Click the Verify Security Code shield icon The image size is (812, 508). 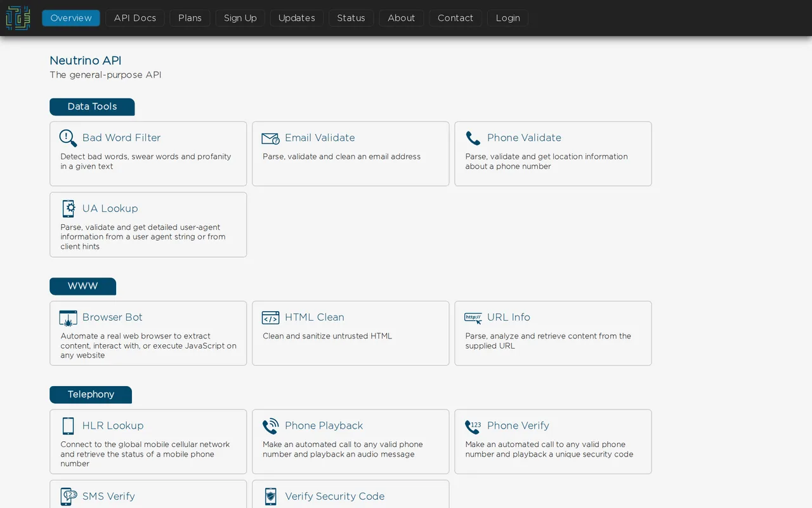pos(271,497)
